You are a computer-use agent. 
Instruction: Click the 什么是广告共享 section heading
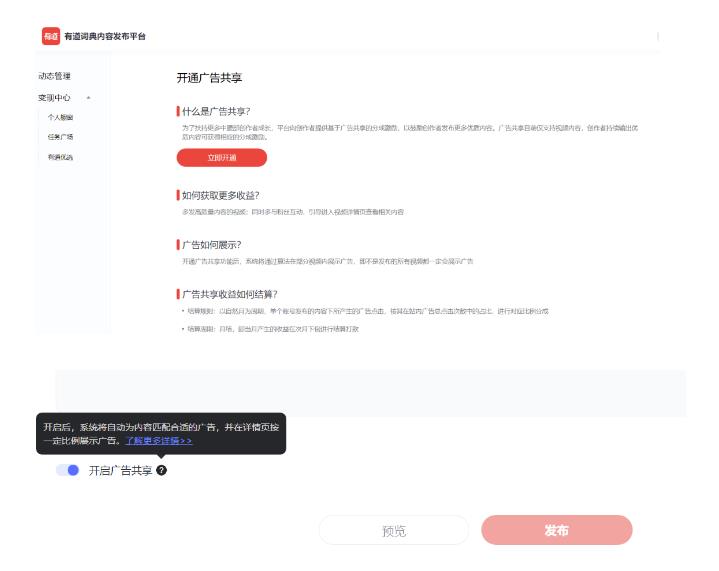click(x=216, y=113)
